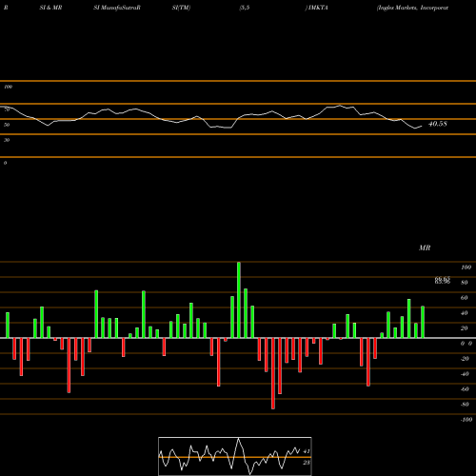Click the 'IMKTA' ticker symbol text
The height and width of the screenshot is (476, 476).
318,8
